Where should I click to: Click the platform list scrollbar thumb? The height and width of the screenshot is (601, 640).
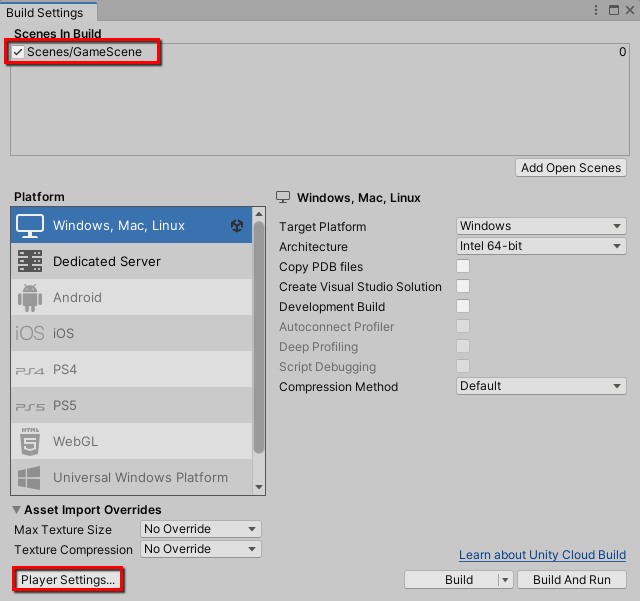click(x=259, y=337)
